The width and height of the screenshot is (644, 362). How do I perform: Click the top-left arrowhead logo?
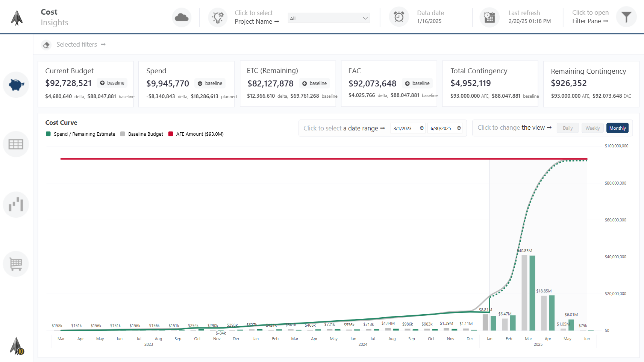pyautogui.click(x=17, y=17)
